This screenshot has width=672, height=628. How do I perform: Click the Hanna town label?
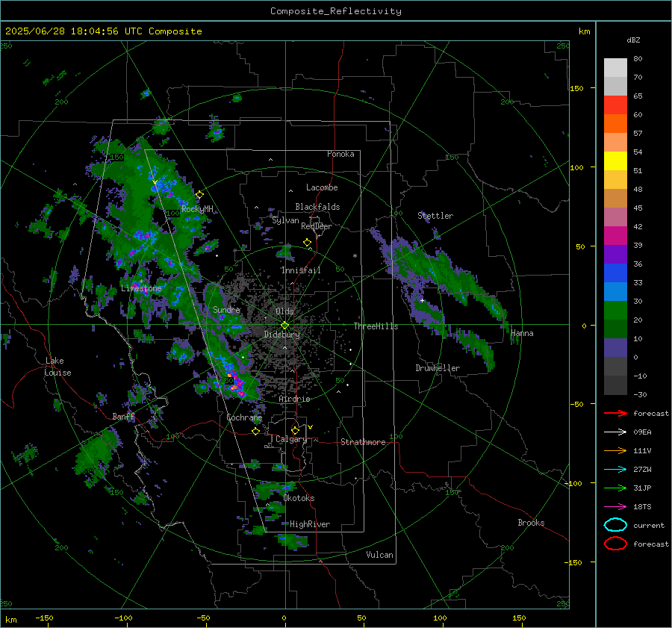point(522,333)
